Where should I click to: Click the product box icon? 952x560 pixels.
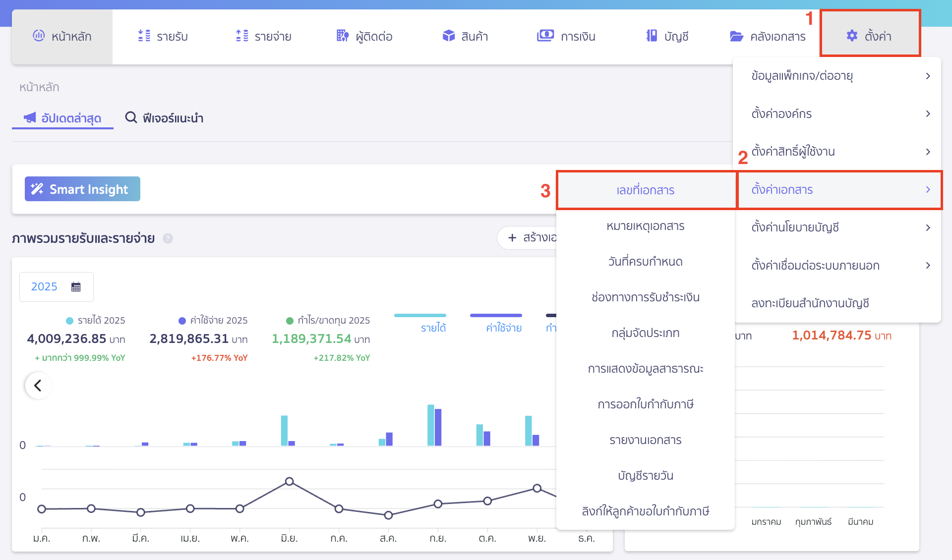[x=449, y=36]
